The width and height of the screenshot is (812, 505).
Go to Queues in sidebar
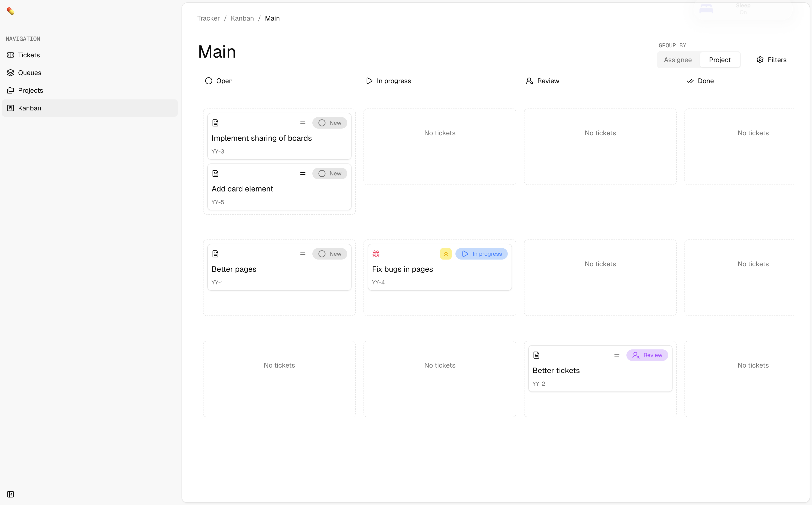click(29, 73)
